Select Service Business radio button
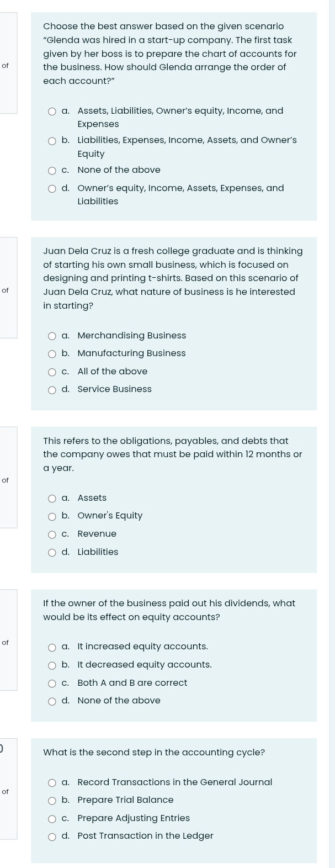Image resolution: width=335 pixels, height=868 pixels. [x=52, y=390]
